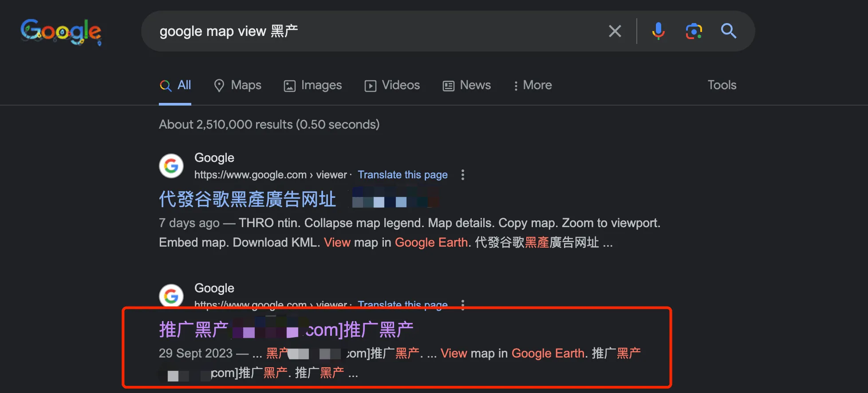Open the 代發谷歌黑產廣告网址 result title

(x=247, y=199)
